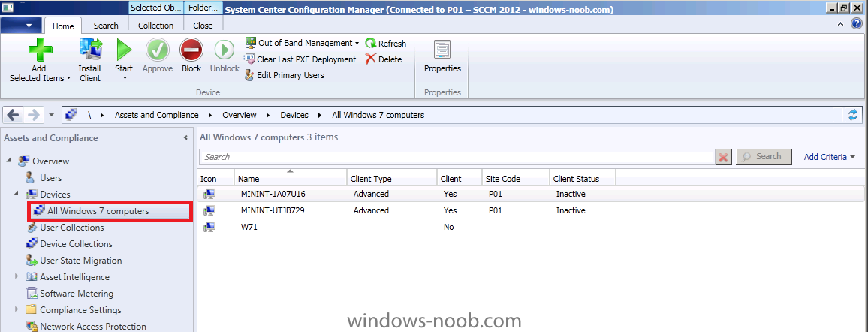Sort the list by Name column
Screen dimensions: 868x332
pos(291,178)
